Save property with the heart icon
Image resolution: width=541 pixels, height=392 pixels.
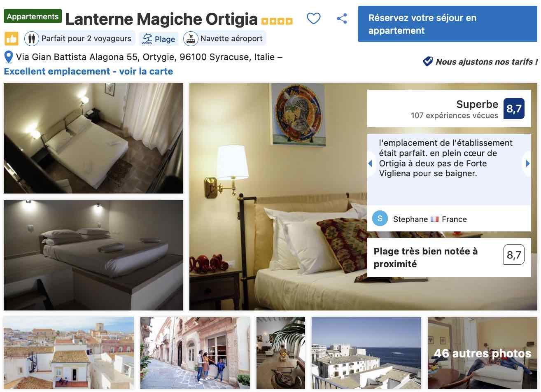pyautogui.click(x=314, y=19)
